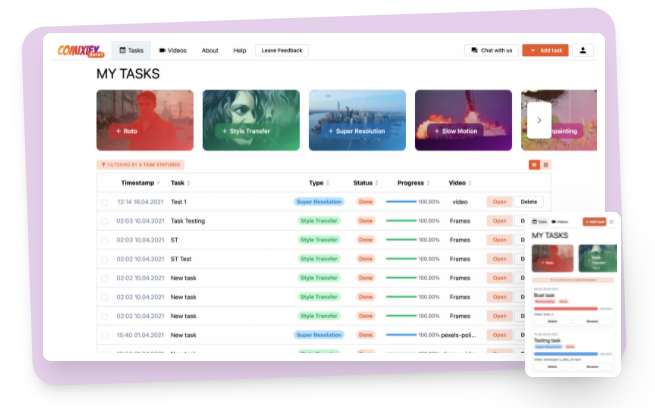Screen dimensions: 655x408
Task: Open Chat with us
Action: (x=490, y=50)
